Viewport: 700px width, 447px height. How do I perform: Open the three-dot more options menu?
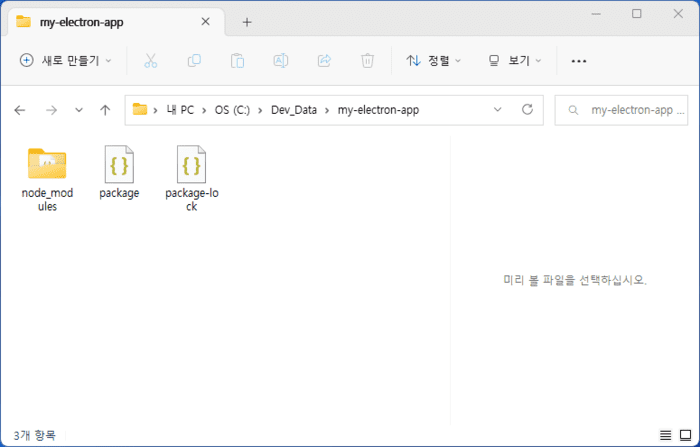tap(579, 61)
